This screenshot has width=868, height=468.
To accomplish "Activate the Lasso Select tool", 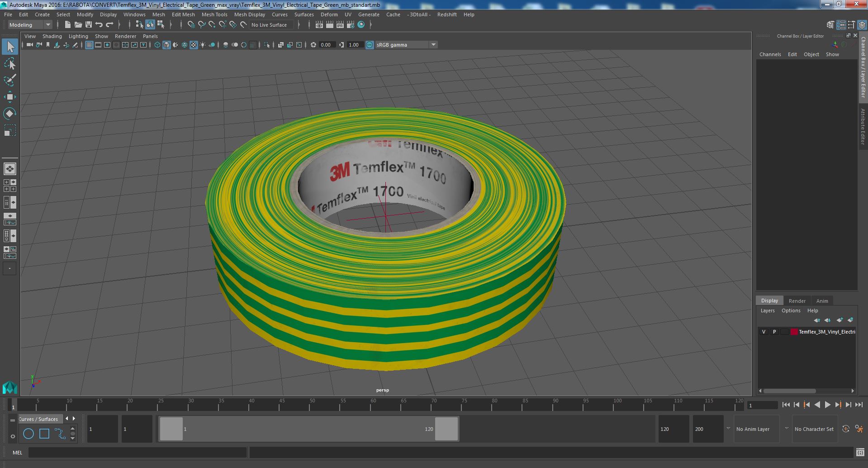I will [x=9, y=64].
